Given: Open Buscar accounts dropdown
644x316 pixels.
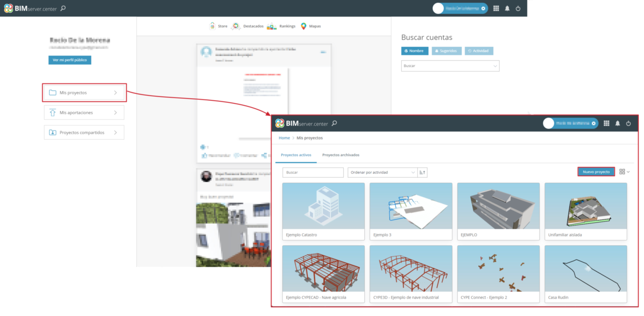Looking at the screenshot, I should point(450,66).
